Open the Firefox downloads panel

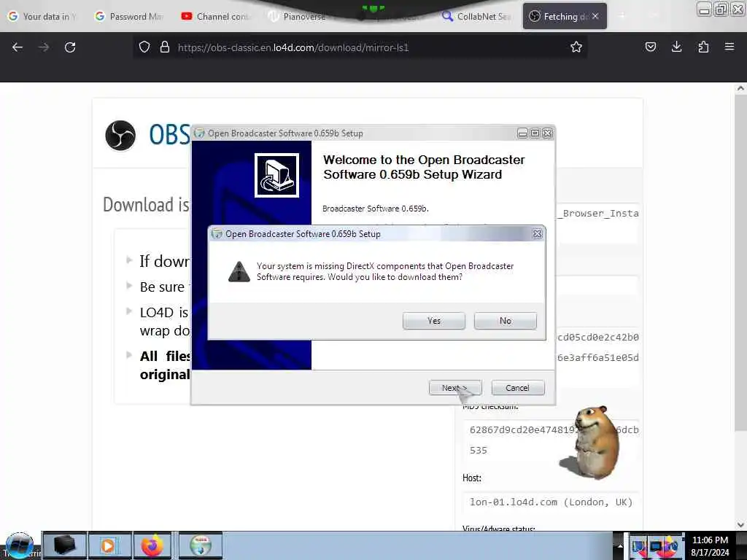(676, 47)
